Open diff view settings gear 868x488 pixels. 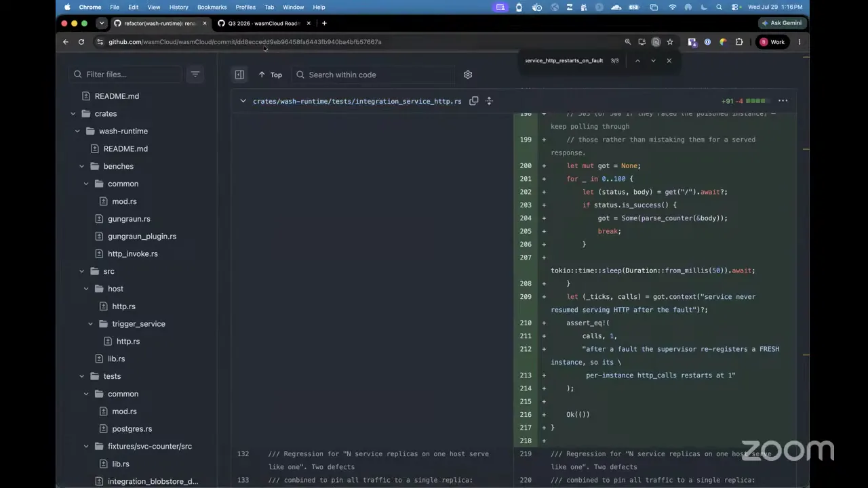[468, 75]
